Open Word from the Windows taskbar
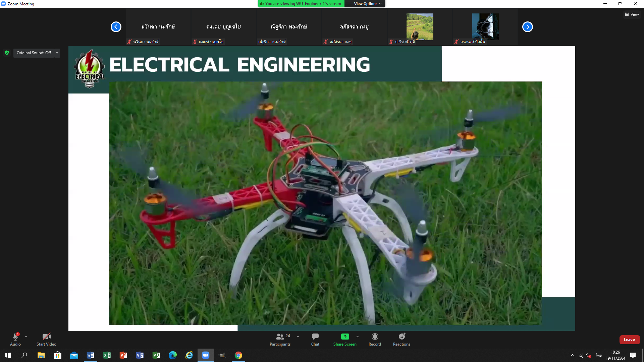644x362 pixels. (x=90, y=355)
